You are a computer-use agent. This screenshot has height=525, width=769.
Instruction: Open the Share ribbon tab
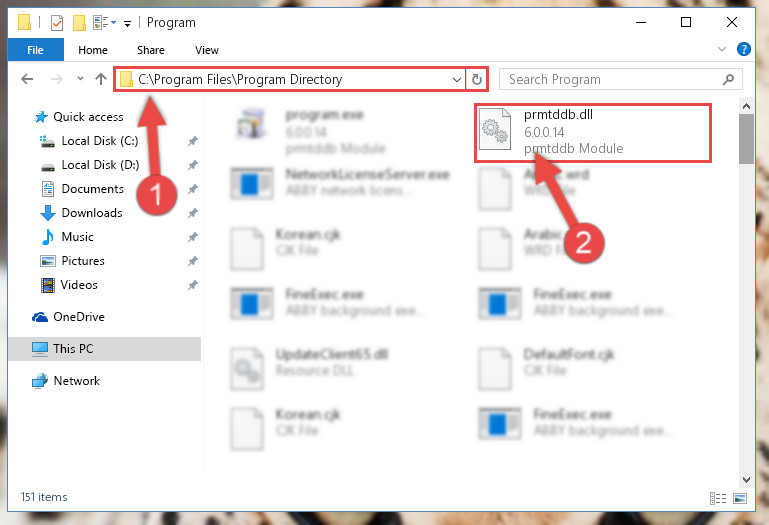point(151,50)
